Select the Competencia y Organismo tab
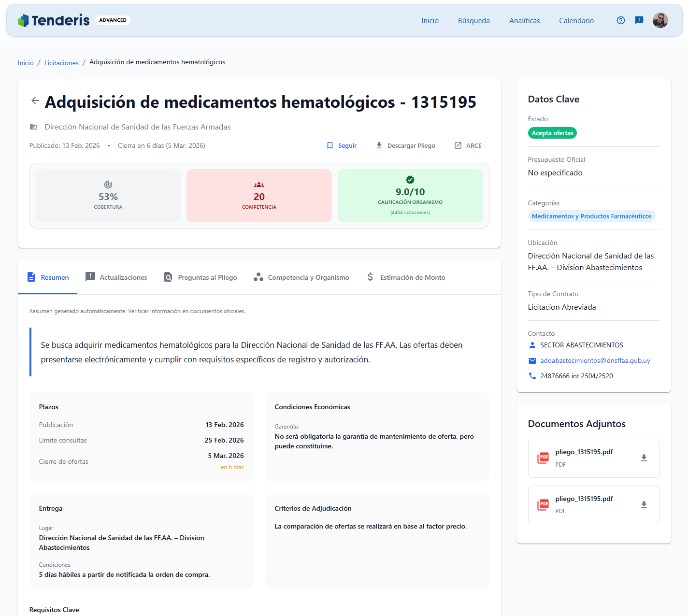This screenshot has width=688, height=616. click(301, 277)
